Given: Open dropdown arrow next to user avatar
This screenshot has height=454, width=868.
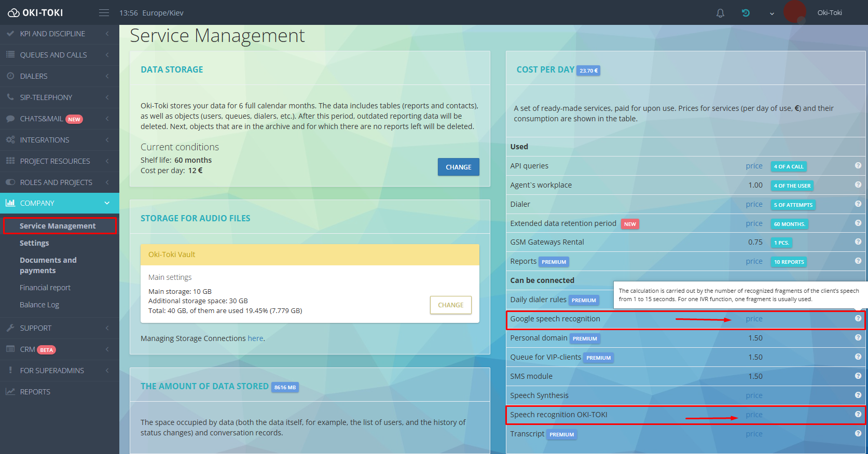Looking at the screenshot, I should 772,13.
